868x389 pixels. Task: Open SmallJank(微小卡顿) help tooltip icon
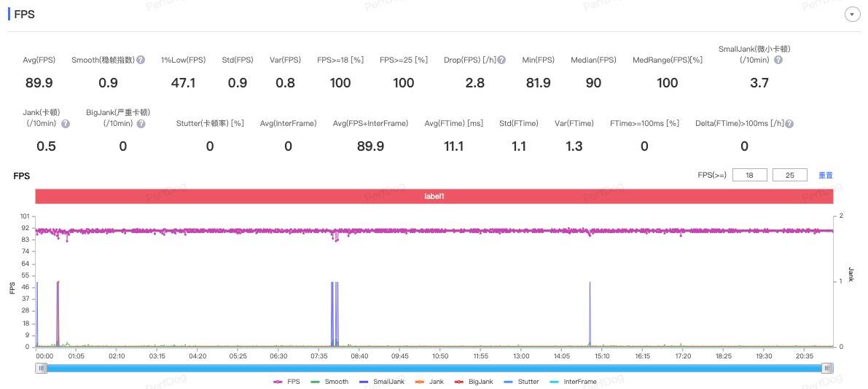click(778, 60)
